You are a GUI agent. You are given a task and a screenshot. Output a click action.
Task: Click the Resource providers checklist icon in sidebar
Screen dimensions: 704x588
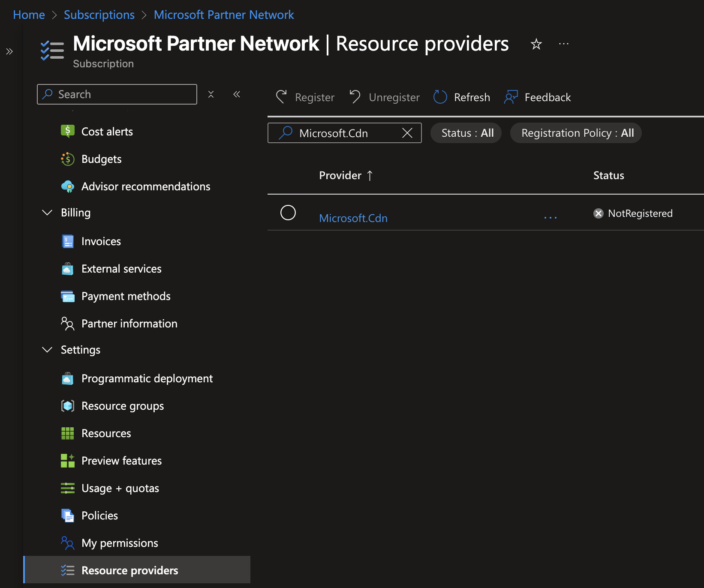[68, 570]
